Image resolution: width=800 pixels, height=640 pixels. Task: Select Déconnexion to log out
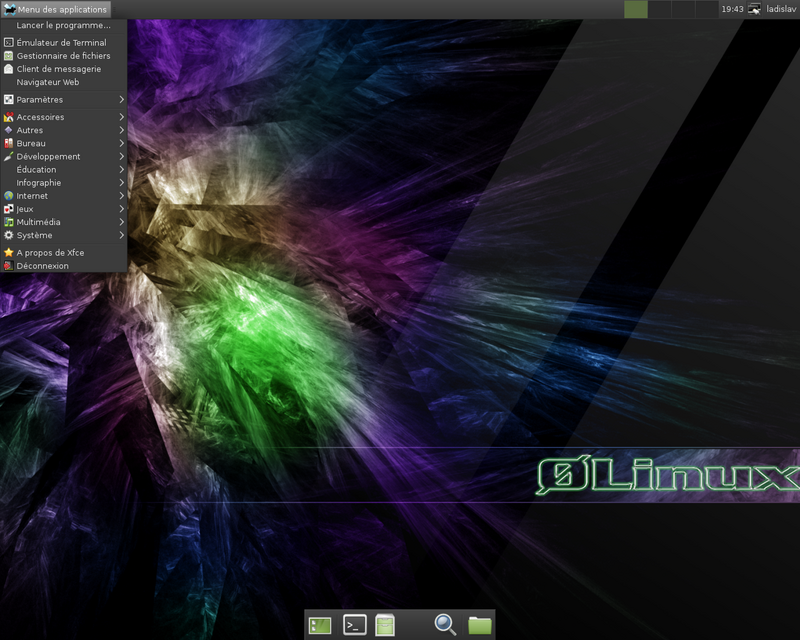click(63, 266)
